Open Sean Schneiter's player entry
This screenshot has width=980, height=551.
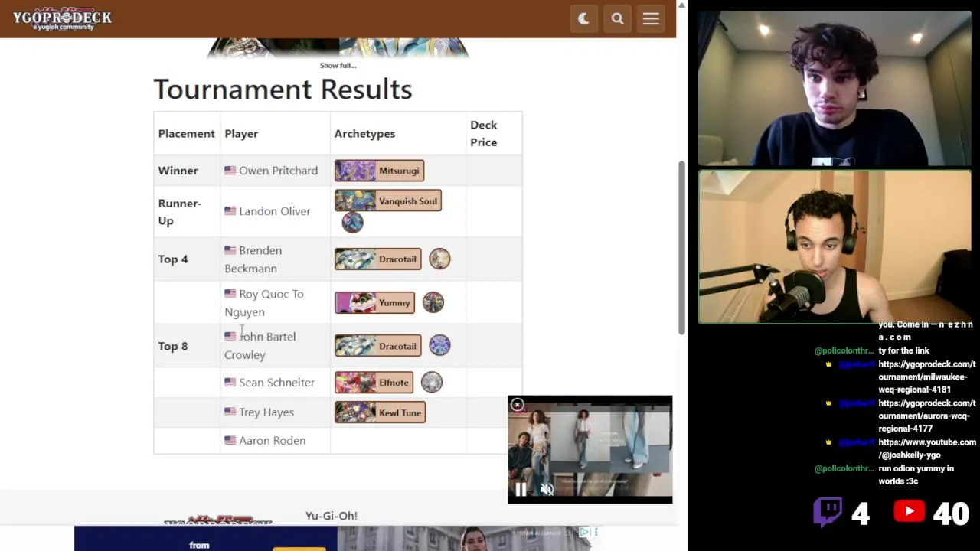tap(276, 383)
